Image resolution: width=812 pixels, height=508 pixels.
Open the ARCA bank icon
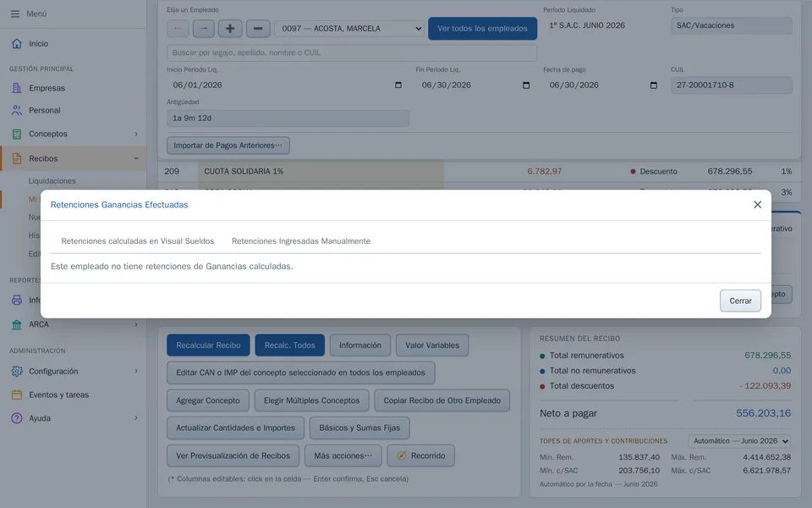tap(17, 324)
